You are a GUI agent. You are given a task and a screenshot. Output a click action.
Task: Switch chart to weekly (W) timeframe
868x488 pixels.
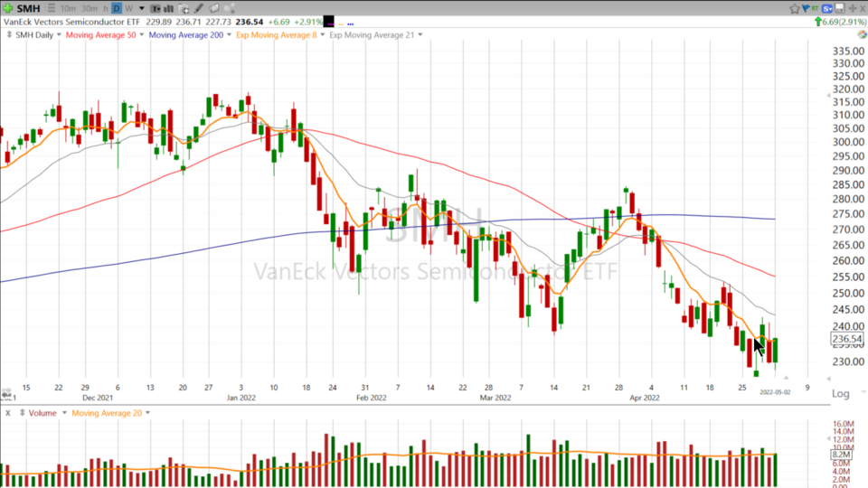[129, 8]
